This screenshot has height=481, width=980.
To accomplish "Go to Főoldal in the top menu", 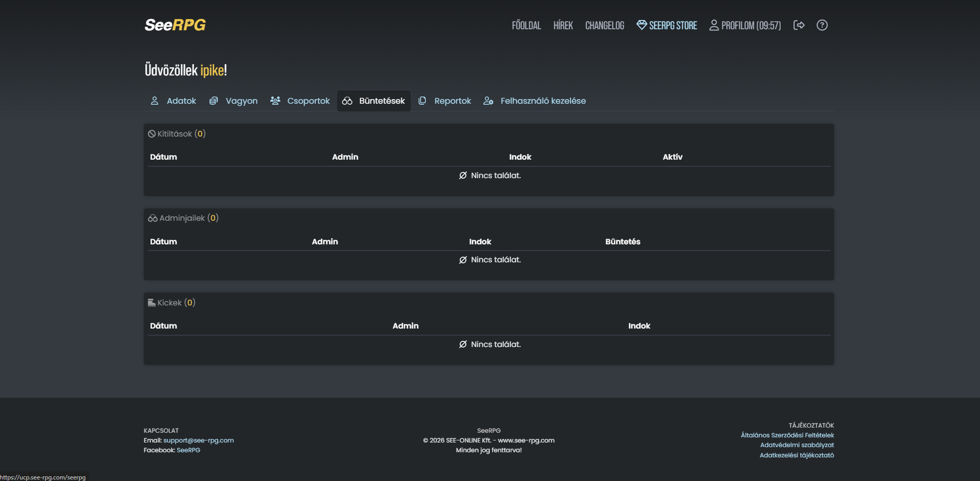I will pyautogui.click(x=526, y=25).
